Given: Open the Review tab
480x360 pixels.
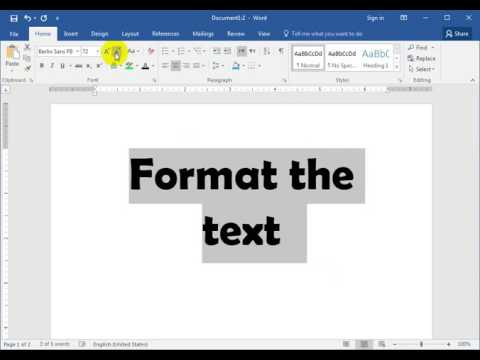Looking at the screenshot, I should click(x=236, y=34).
